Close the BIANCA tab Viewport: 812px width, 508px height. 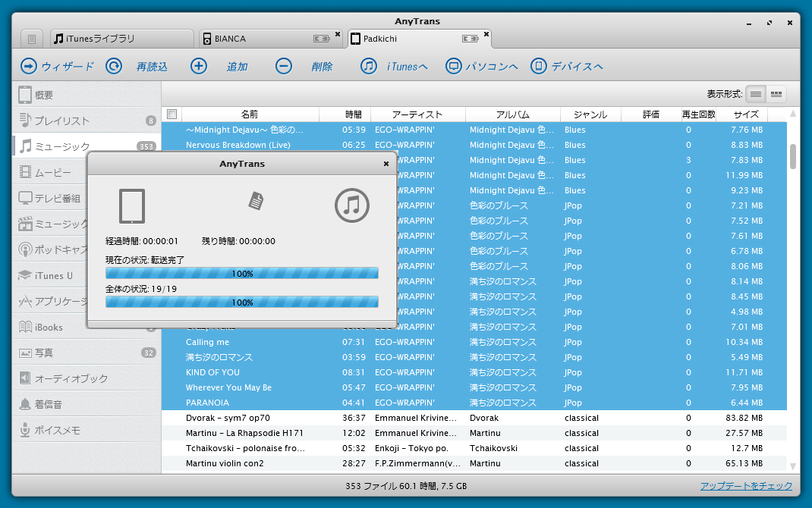click(x=338, y=34)
